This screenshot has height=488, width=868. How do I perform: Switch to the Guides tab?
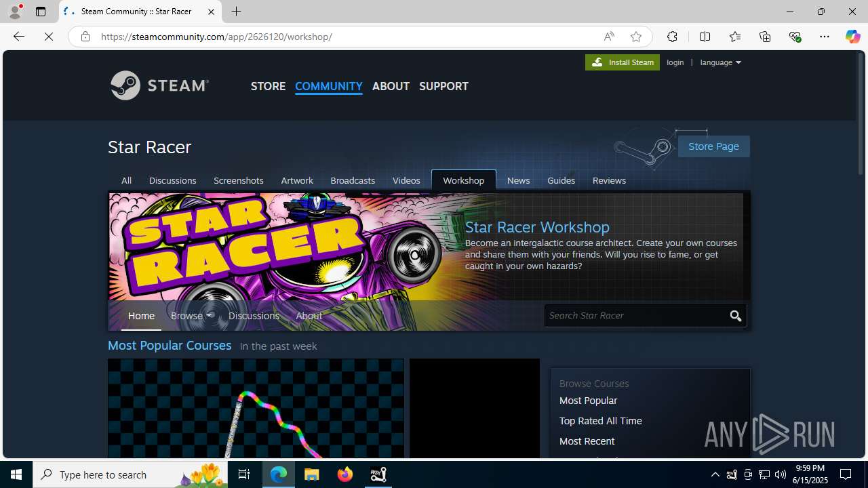point(561,180)
